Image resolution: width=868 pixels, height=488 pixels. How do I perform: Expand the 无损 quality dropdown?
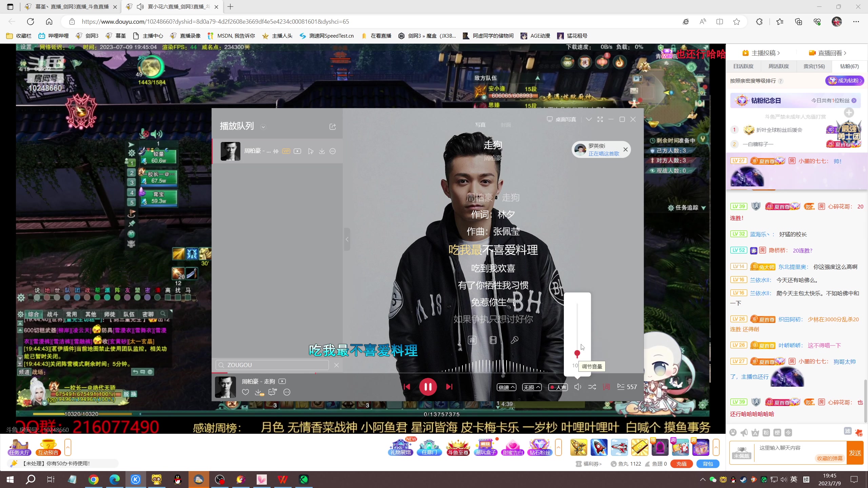coord(531,387)
